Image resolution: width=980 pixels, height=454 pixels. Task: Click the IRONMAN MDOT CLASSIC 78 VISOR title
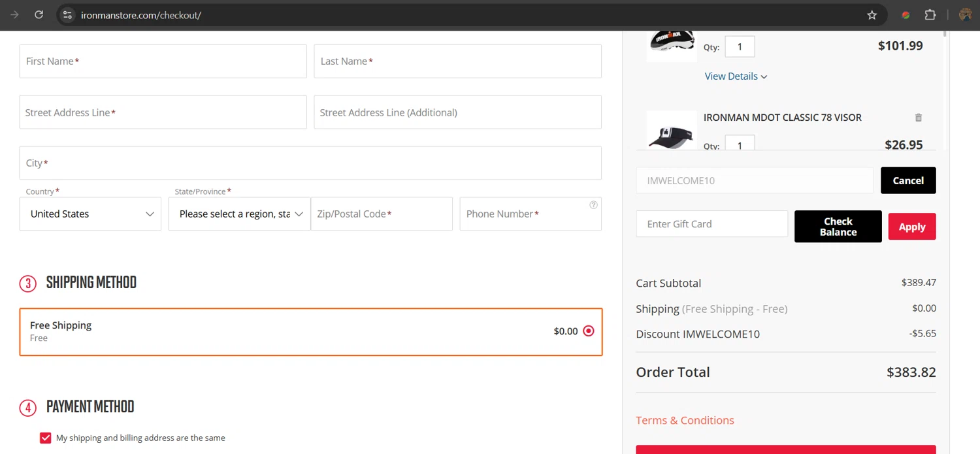pyautogui.click(x=782, y=118)
